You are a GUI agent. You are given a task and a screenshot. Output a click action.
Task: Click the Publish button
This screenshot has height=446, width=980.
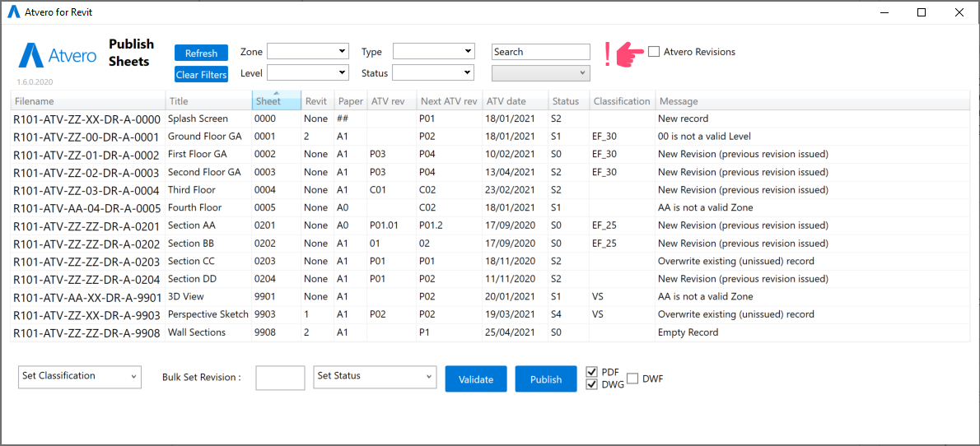(x=546, y=379)
